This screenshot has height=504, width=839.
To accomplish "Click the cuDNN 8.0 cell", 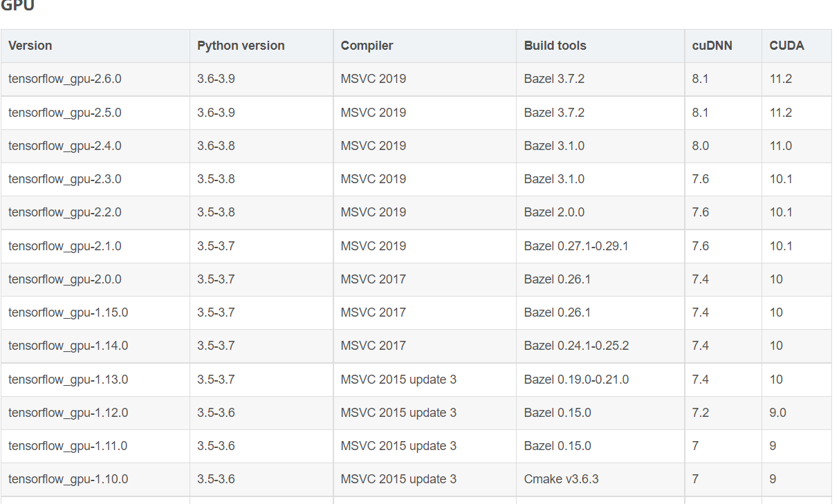I will click(x=723, y=146).
